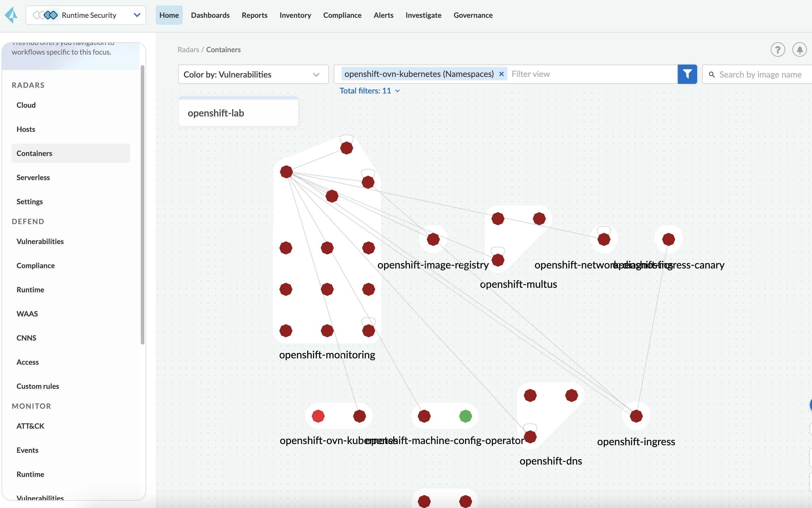The width and height of the screenshot is (812, 508).
Task: Click the openshift-image-registry container node
Action: [433, 239]
